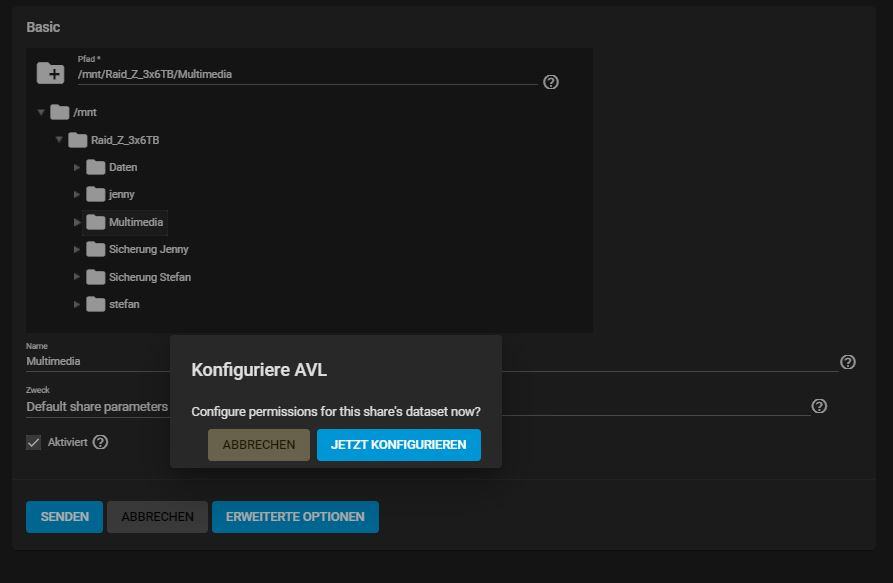Open help for the Pfad field
This screenshot has width=893, height=583.
[x=551, y=82]
